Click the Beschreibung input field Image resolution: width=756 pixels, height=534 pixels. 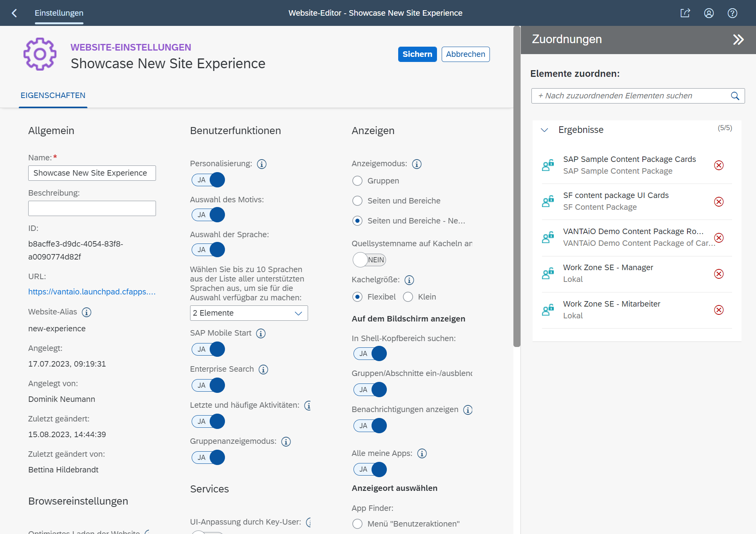click(92, 208)
